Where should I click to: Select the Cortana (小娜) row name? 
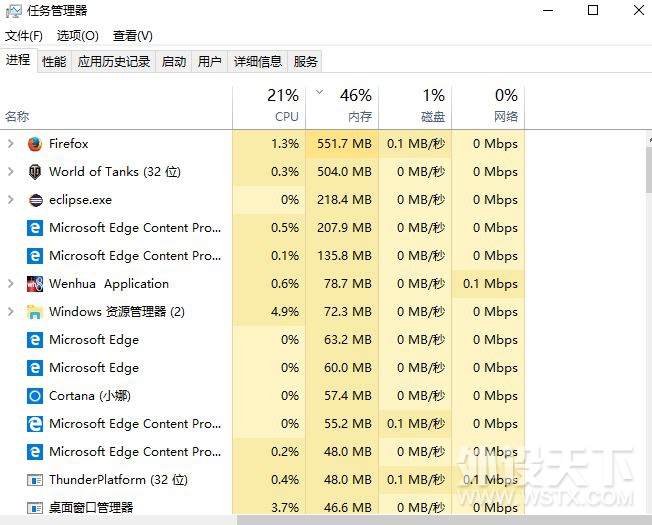[x=90, y=396]
